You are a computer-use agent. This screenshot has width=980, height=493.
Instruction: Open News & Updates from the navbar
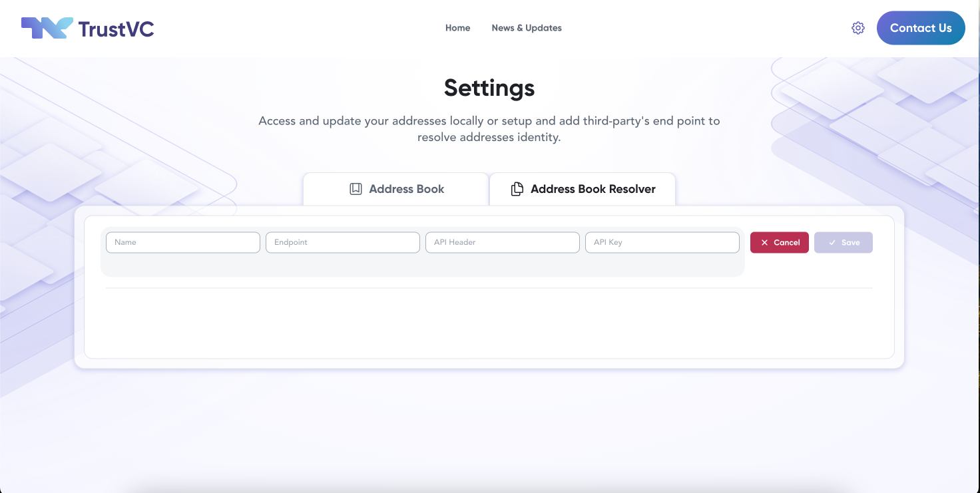point(527,28)
